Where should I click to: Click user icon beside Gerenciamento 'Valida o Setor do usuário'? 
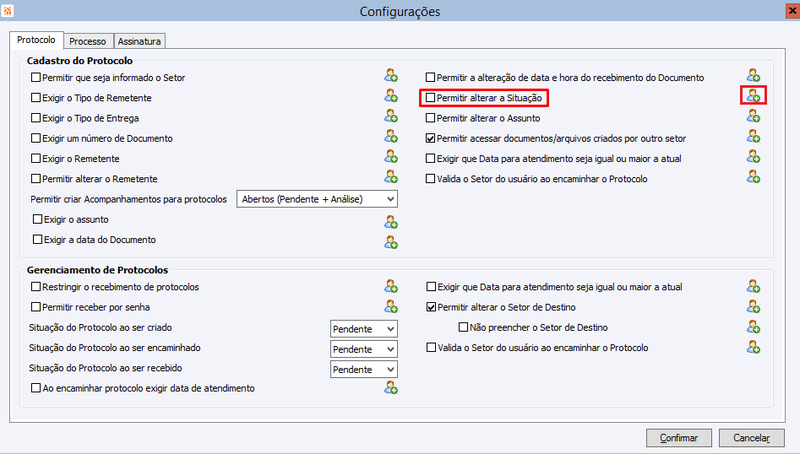754,347
